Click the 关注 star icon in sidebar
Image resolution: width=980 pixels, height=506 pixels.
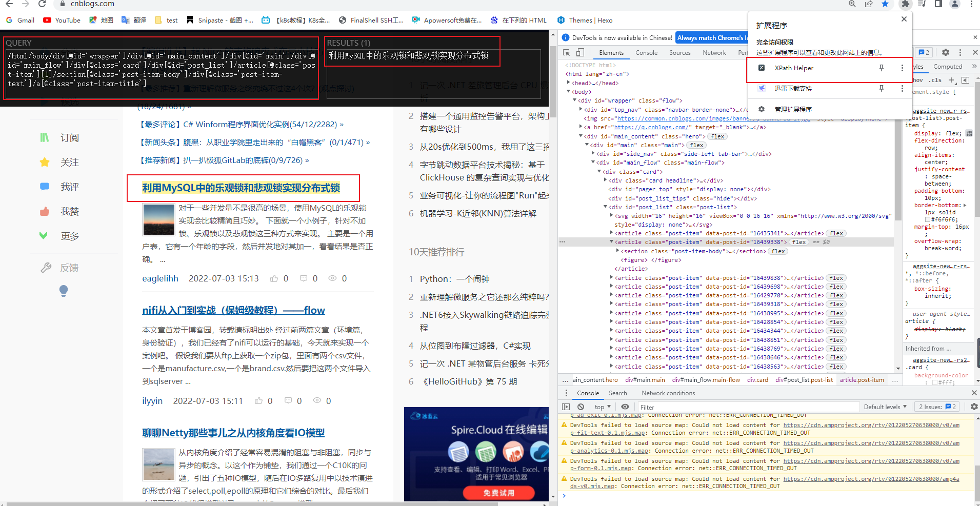tap(45, 162)
